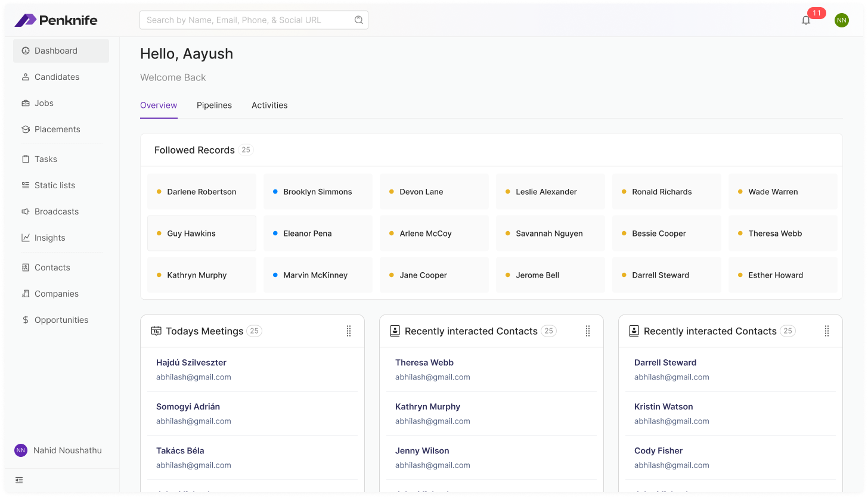Click drag handle on middle Contacts card

(x=588, y=331)
